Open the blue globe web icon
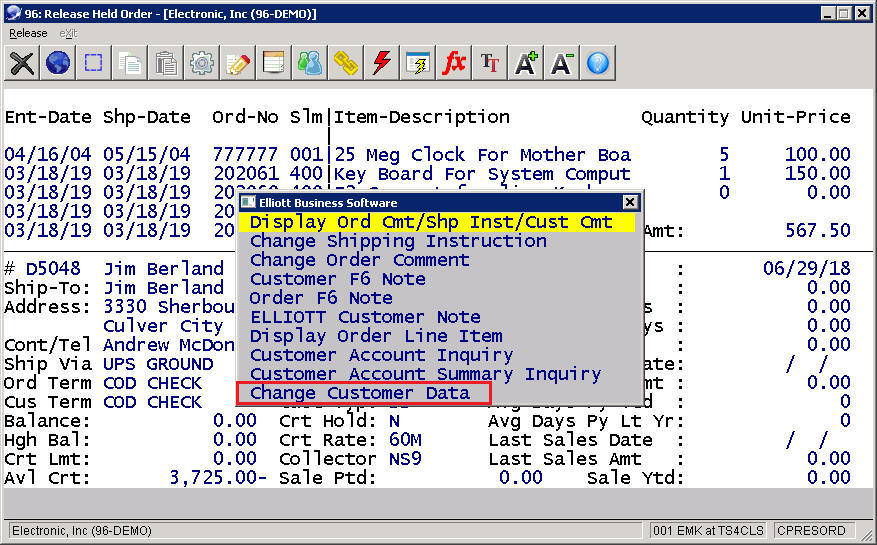Image resolution: width=877 pixels, height=545 pixels. pos(58,63)
